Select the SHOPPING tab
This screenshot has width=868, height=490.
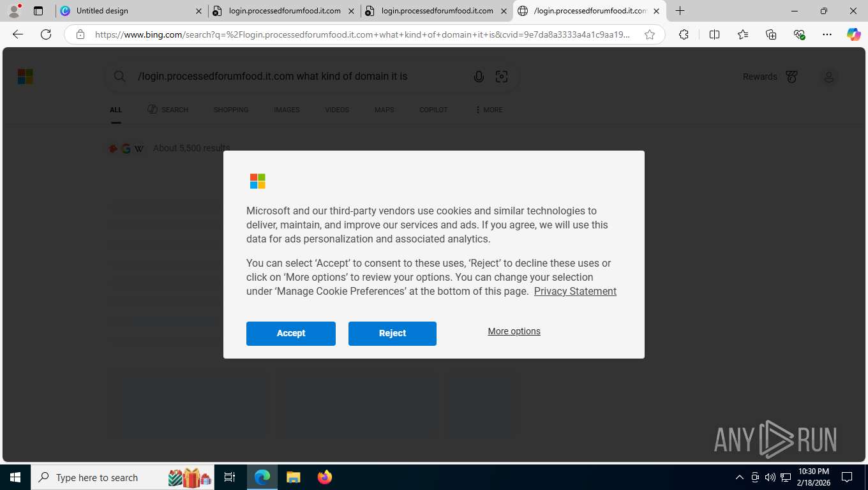[231, 110]
